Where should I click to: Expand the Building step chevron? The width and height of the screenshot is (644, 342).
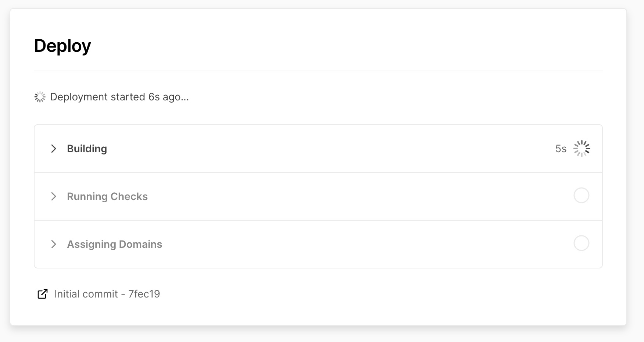54,149
